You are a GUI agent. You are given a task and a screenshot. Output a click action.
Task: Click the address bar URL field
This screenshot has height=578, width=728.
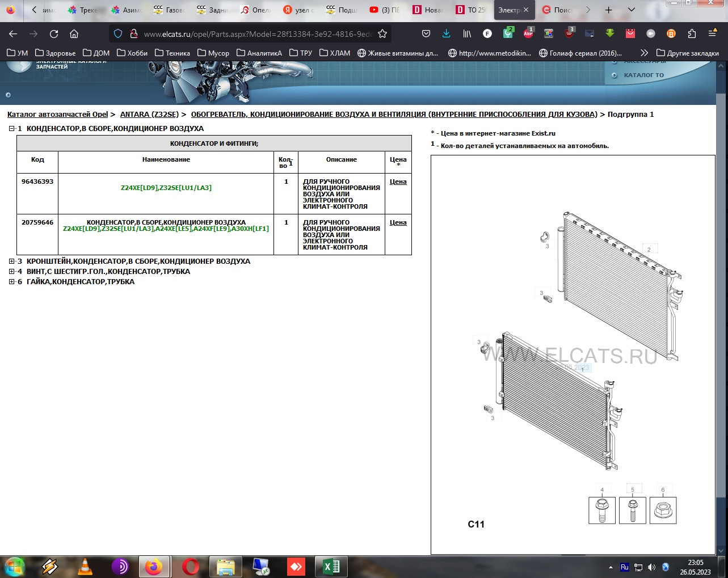258,34
